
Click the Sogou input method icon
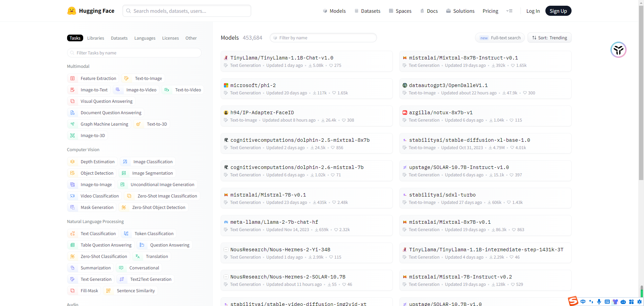[x=573, y=301]
